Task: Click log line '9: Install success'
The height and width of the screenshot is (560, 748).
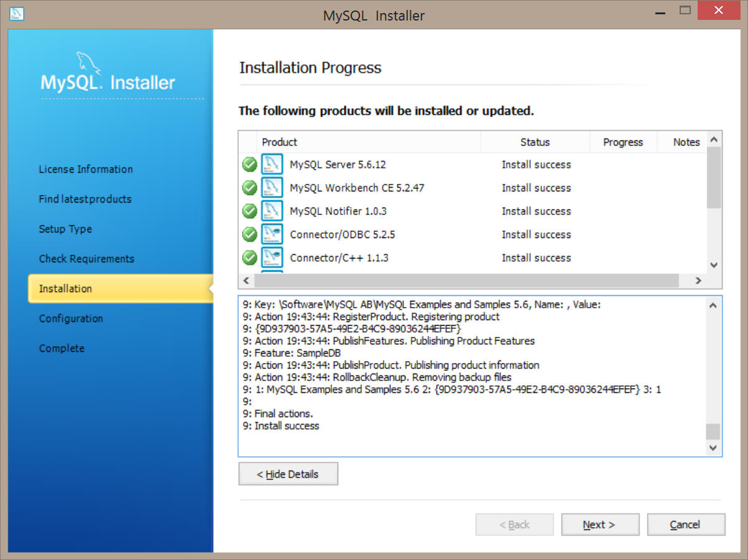Action: pyautogui.click(x=281, y=426)
